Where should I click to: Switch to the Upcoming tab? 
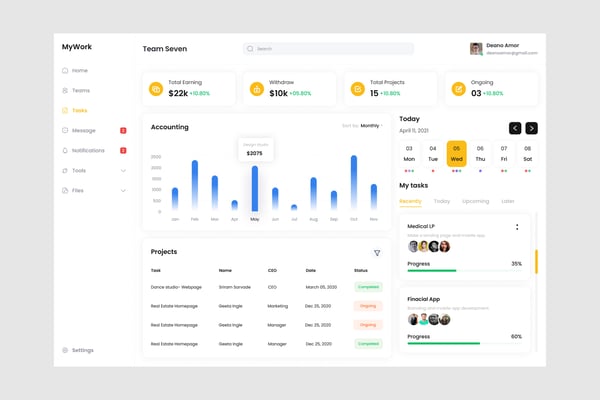click(x=475, y=201)
